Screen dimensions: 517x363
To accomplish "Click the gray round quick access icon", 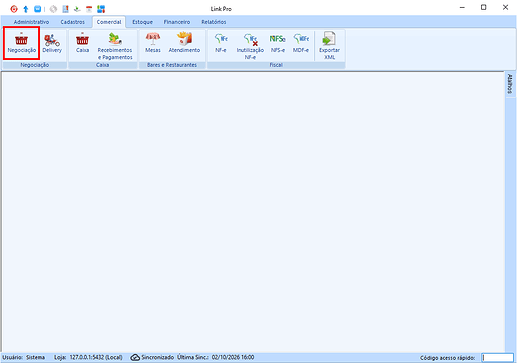I will 53,9.
